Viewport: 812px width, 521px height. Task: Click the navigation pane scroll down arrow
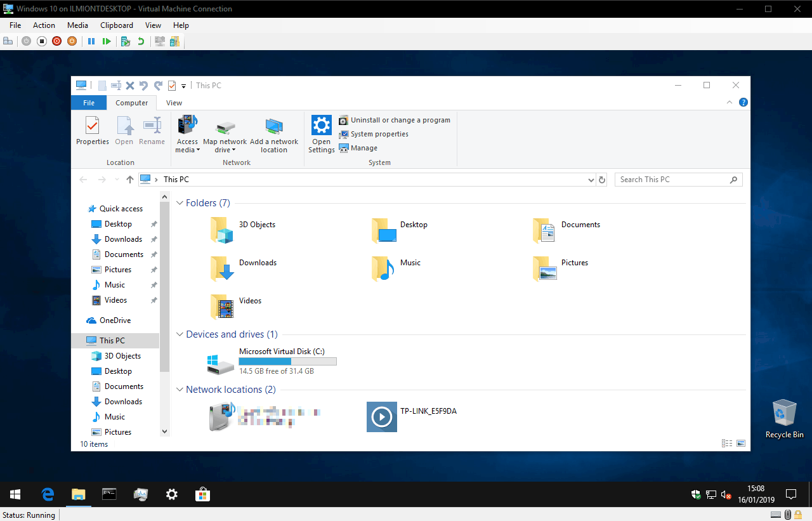(165, 432)
